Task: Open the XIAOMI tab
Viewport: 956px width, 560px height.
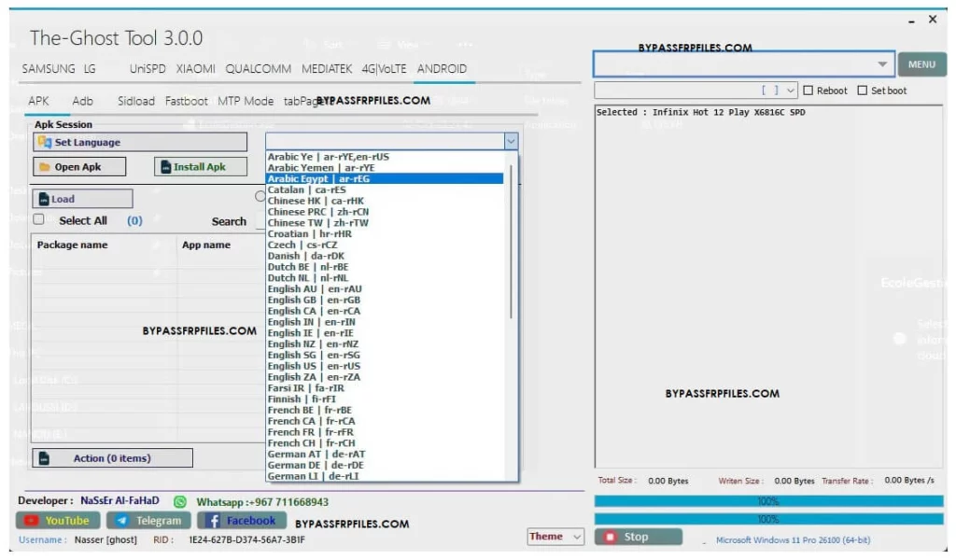Action: (195, 69)
